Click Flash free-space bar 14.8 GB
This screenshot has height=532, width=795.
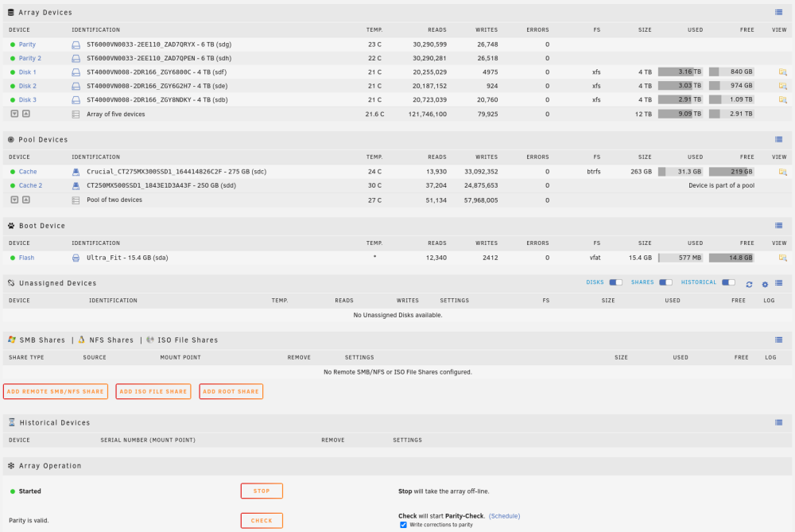coord(731,258)
